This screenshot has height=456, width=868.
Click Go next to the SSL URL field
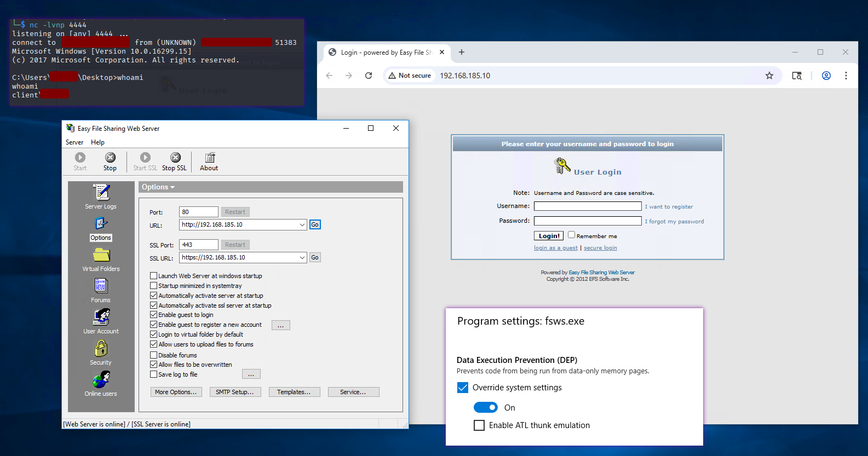pos(315,257)
